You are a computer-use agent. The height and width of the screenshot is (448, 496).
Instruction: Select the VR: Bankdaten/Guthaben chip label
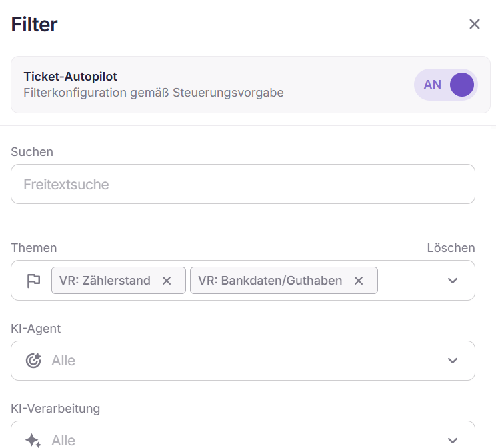click(x=270, y=281)
